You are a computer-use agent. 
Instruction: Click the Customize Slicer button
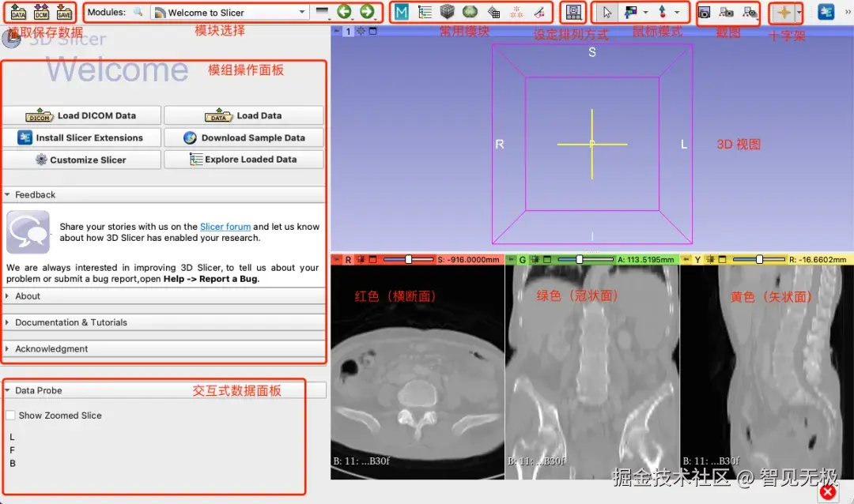click(81, 160)
